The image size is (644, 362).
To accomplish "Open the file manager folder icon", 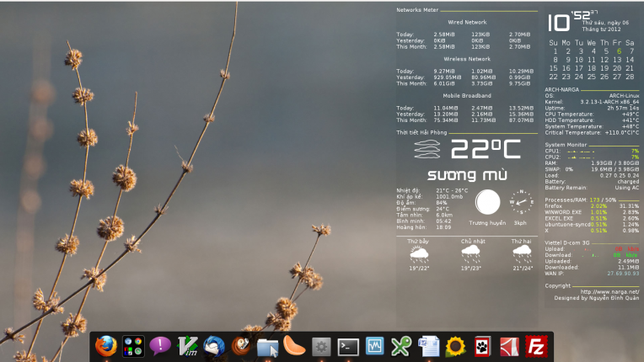I will tap(267, 346).
